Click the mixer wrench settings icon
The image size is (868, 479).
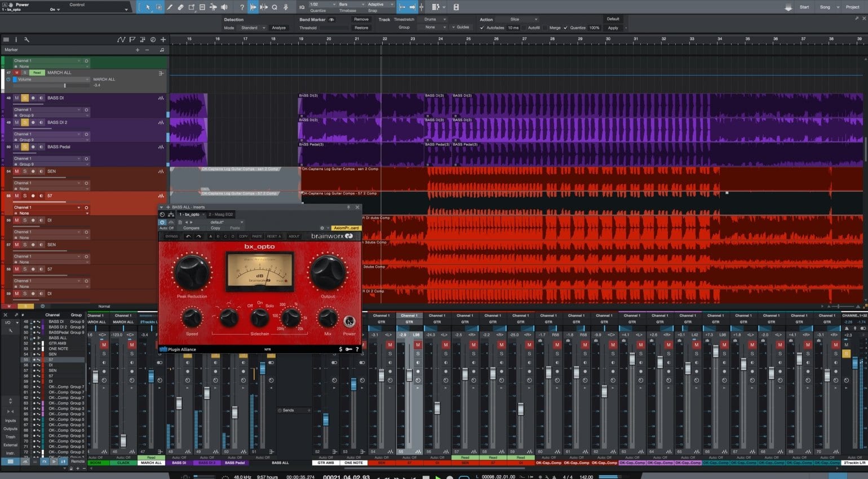(x=10, y=330)
